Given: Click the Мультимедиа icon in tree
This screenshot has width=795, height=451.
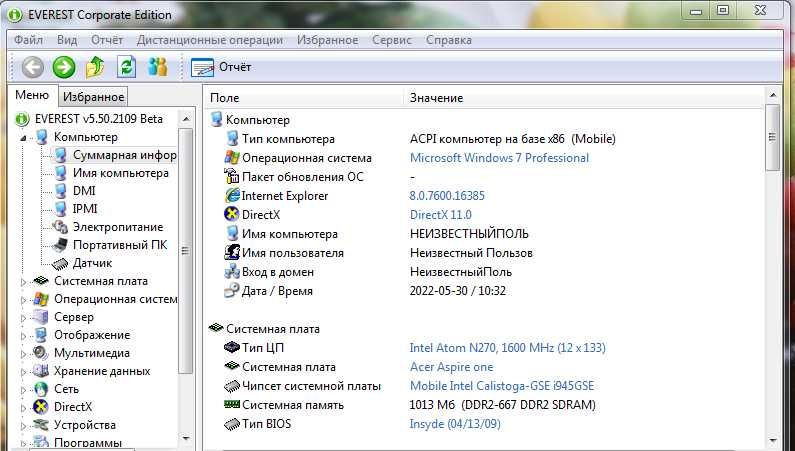Looking at the screenshot, I should 41,353.
